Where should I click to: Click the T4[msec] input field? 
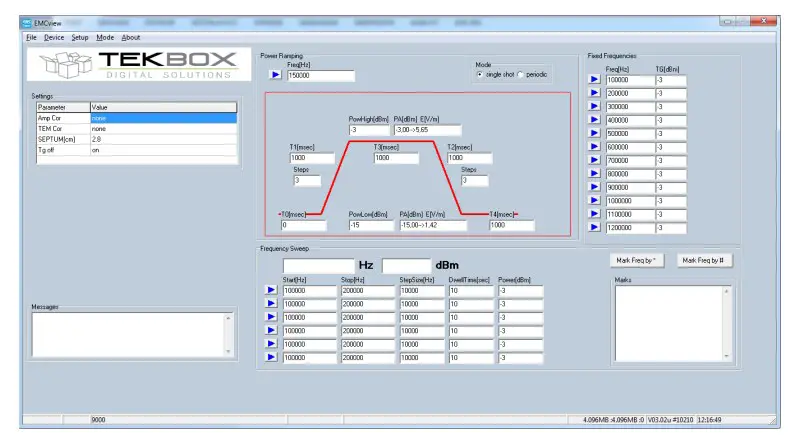512,225
